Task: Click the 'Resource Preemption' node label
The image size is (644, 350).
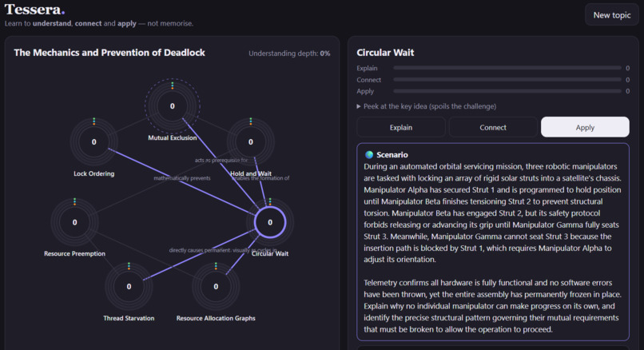Action: [x=74, y=253]
